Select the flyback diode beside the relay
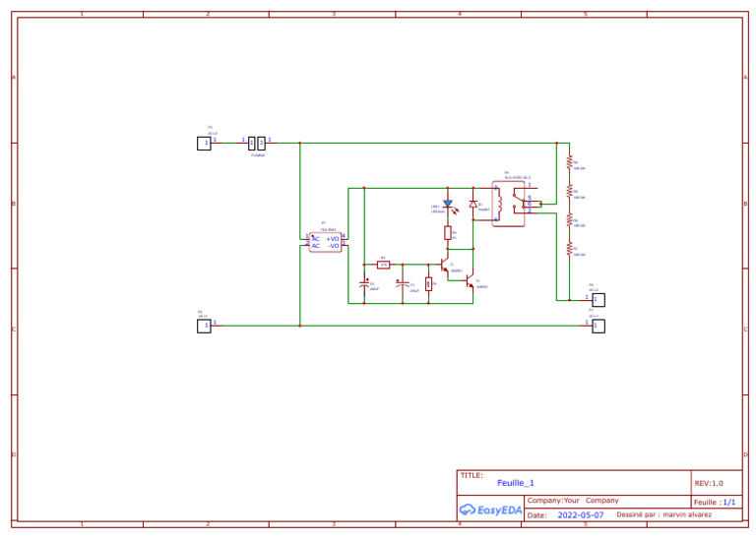756x540 pixels. click(x=472, y=205)
